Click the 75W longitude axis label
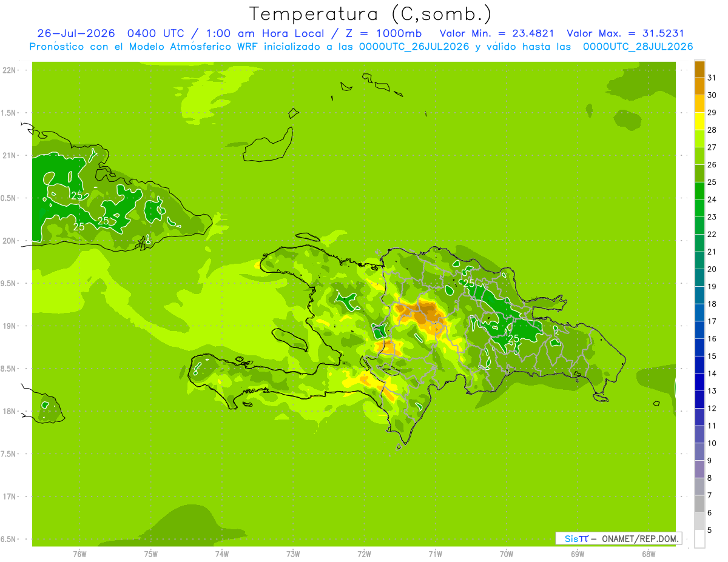Screen dimensions: 728x562 151,554
